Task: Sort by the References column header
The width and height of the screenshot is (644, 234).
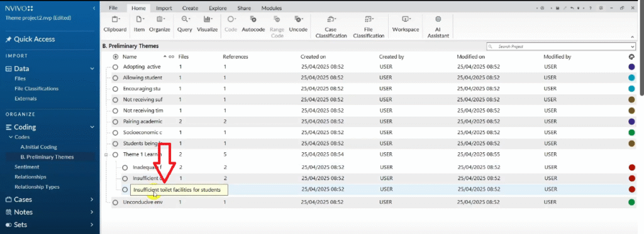Action: (235, 57)
